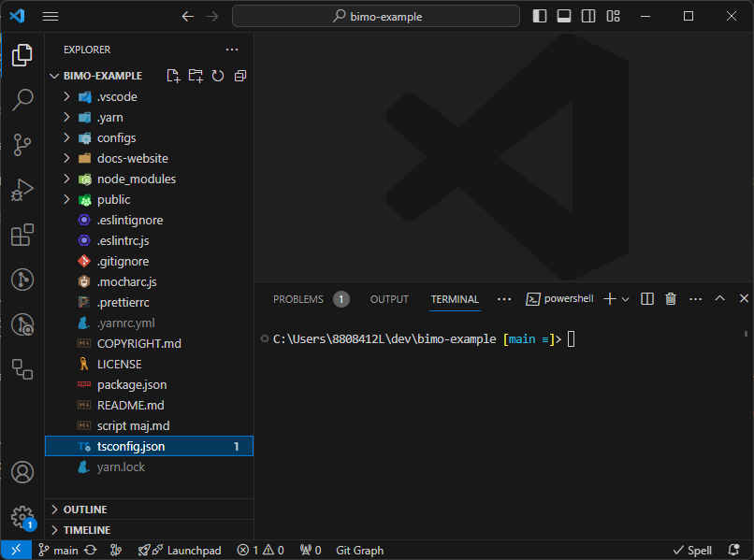
Task: Open package.json file
Action: tap(149, 384)
